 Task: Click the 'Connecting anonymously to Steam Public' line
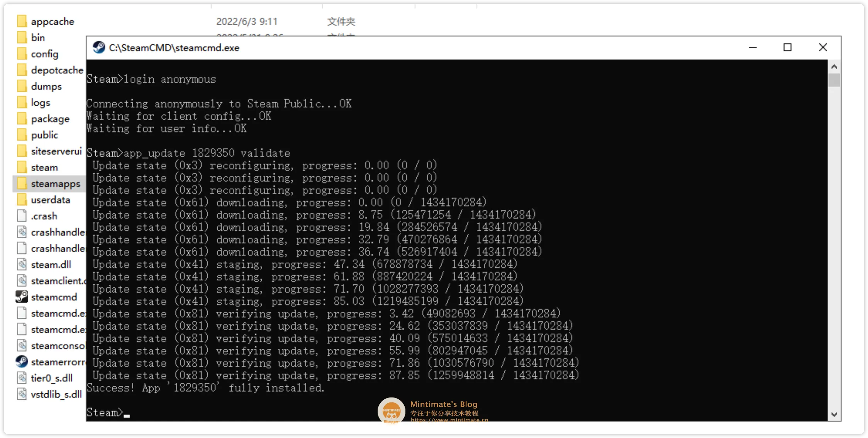click(219, 104)
